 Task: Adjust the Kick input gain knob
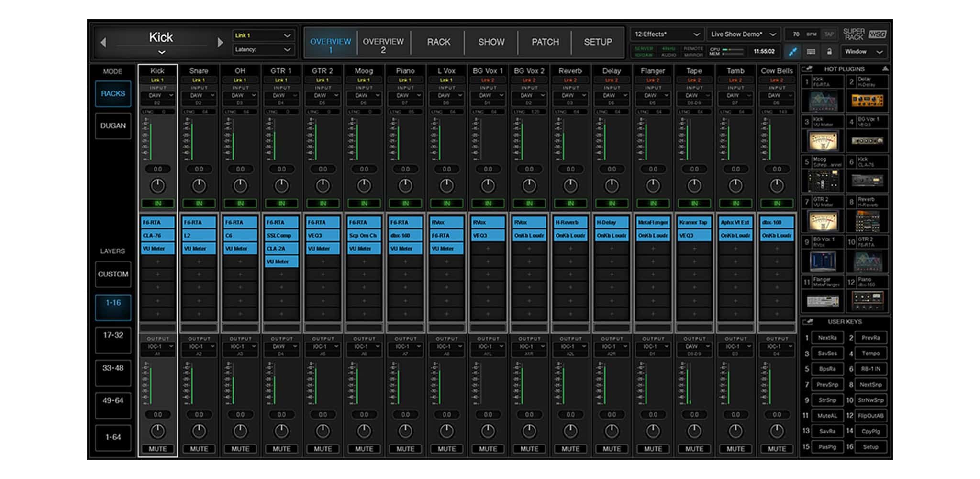click(x=158, y=186)
